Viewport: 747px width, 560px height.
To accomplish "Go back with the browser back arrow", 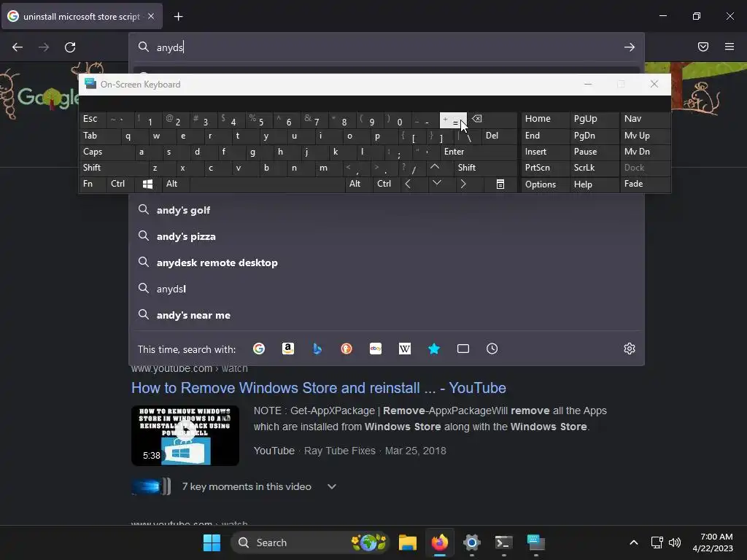I will click(x=18, y=47).
